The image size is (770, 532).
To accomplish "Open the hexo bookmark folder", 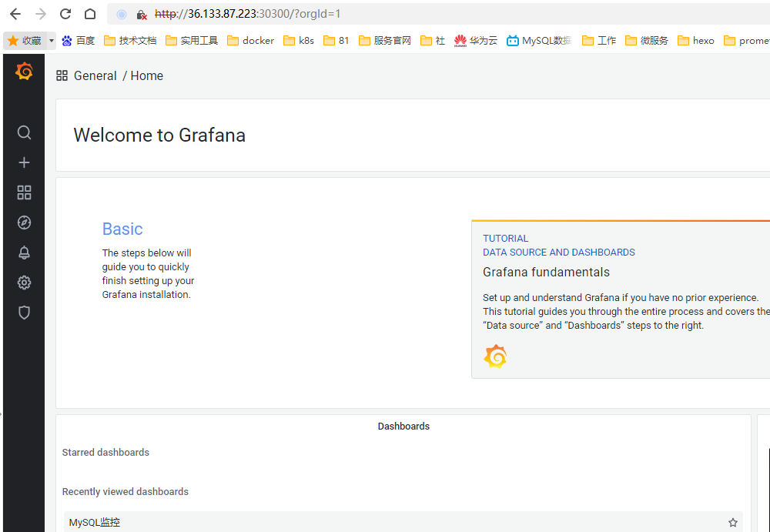I will [x=696, y=41].
